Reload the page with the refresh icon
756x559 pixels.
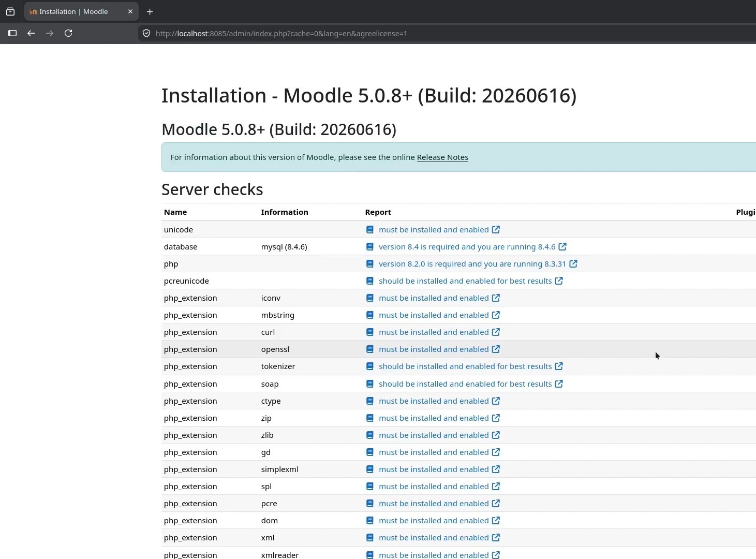68,33
